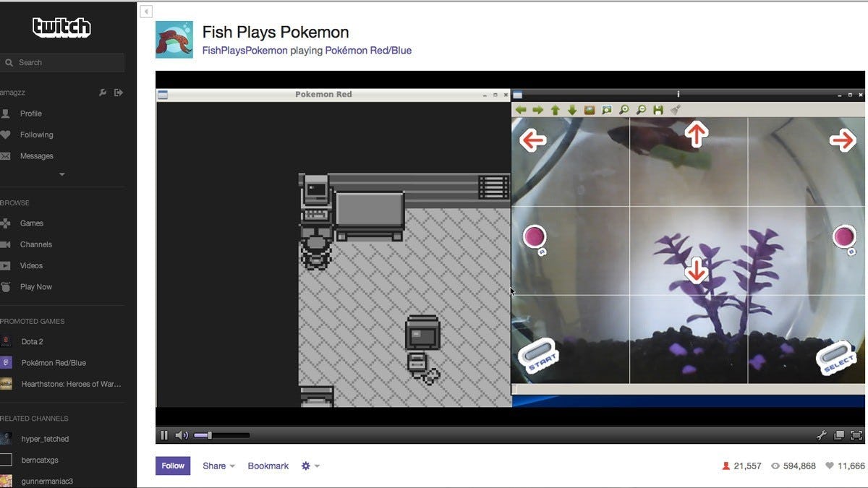The width and height of the screenshot is (868, 488).
Task: Click the green up arrow in the webcam toolbar
Action: pos(555,110)
